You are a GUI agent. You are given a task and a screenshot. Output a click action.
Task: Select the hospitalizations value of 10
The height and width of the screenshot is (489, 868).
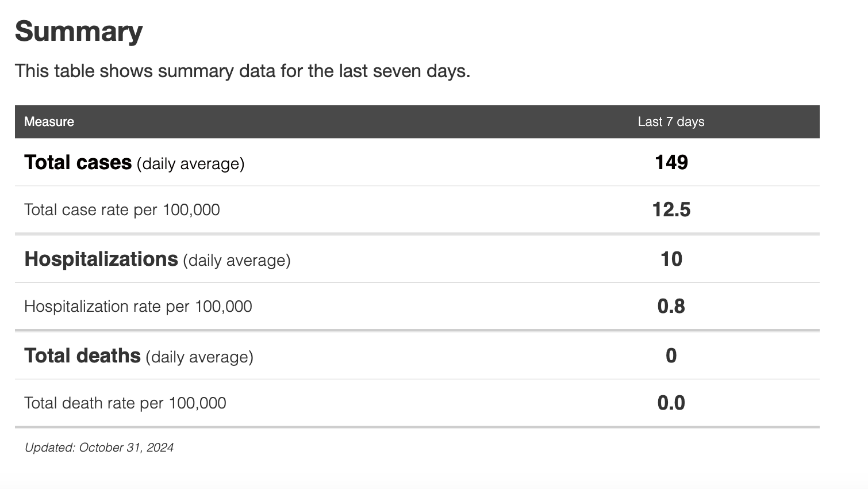coord(671,259)
